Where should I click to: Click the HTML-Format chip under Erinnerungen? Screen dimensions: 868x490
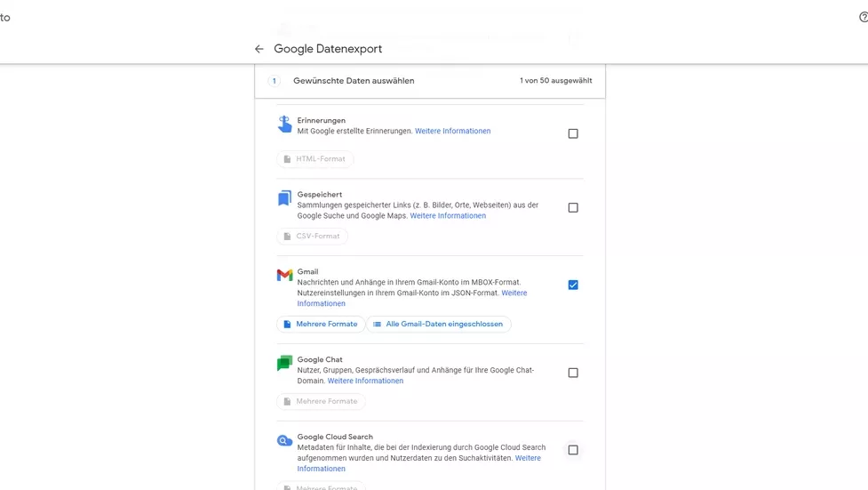(x=315, y=159)
